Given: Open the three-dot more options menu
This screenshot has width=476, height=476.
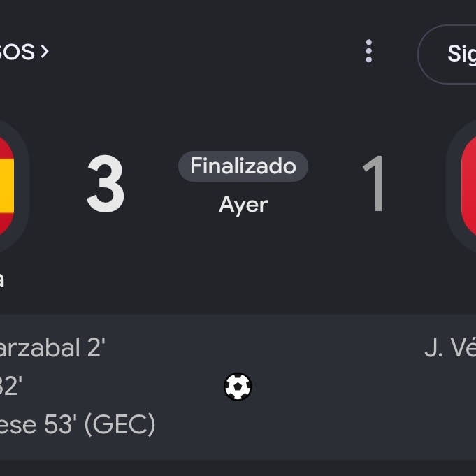Looking at the screenshot, I should click(x=369, y=51).
